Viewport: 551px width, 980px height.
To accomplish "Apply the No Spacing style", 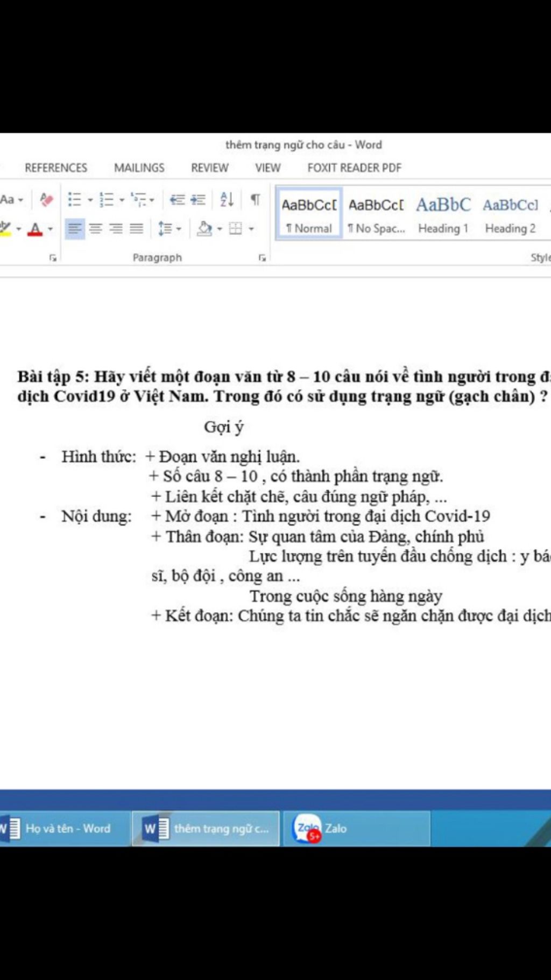I will (376, 214).
